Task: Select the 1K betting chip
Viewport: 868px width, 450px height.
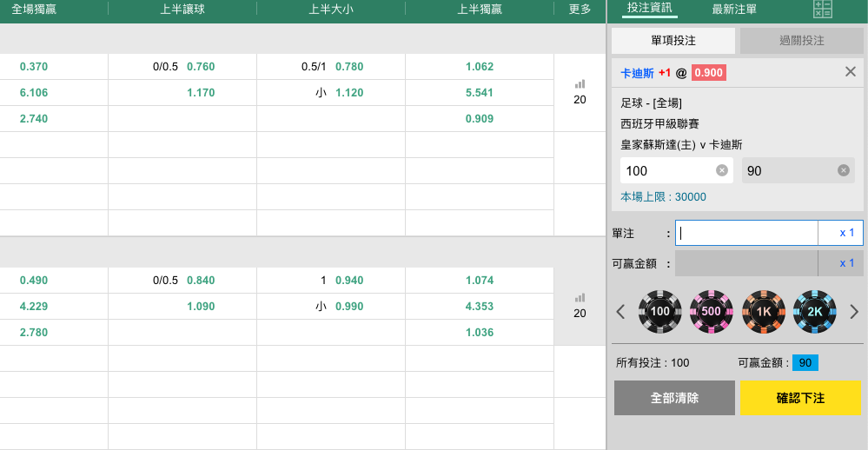Action: click(x=763, y=311)
